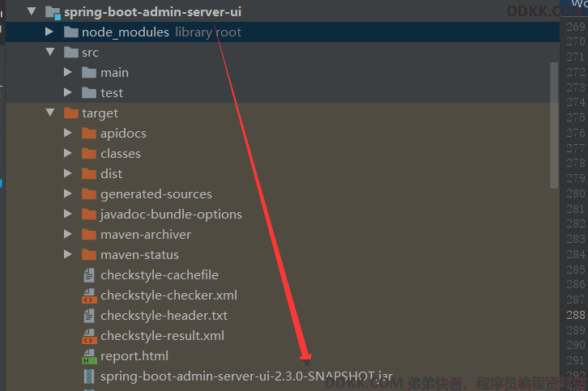Expand the classes folder
The width and height of the screenshot is (588, 391).
pyautogui.click(x=68, y=153)
